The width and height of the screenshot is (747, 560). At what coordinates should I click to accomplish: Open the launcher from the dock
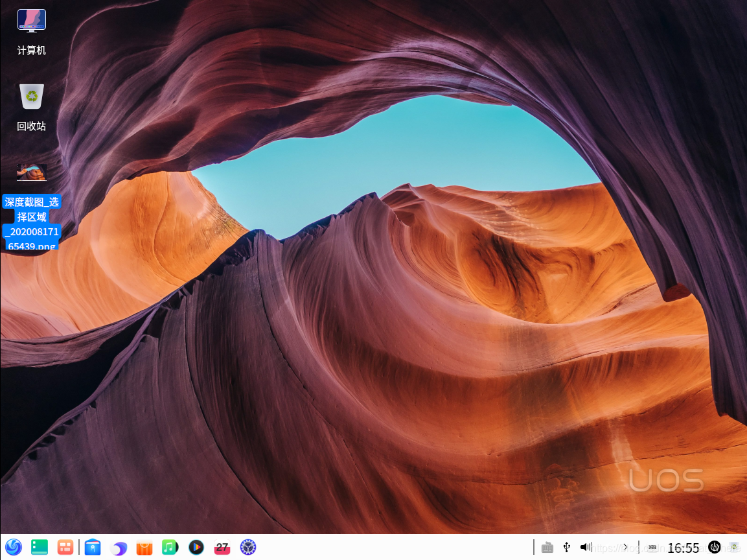point(14,547)
